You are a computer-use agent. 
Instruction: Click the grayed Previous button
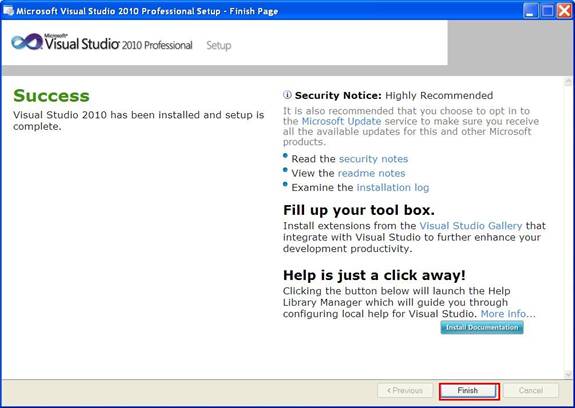[405, 391]
